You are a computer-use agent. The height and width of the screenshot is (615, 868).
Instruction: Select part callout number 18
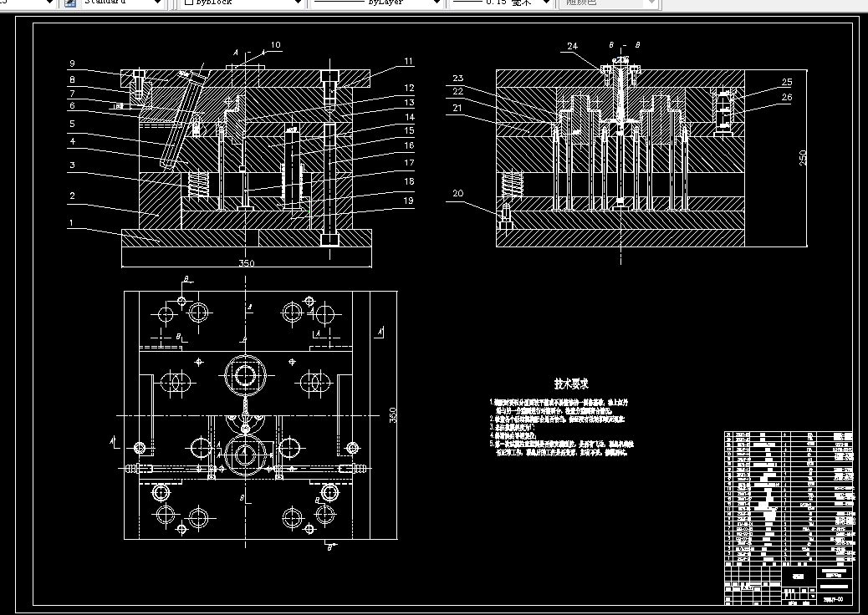coord(409,181)
